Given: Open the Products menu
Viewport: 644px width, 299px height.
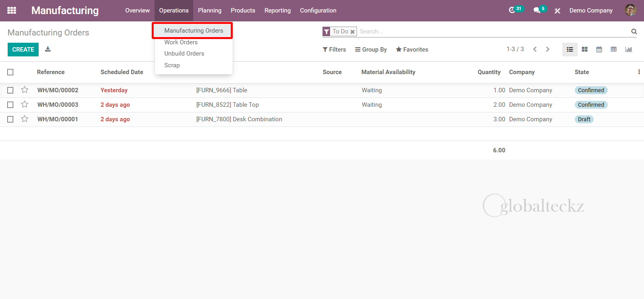Looking at the screenshot, I should [x=243, y=10].
